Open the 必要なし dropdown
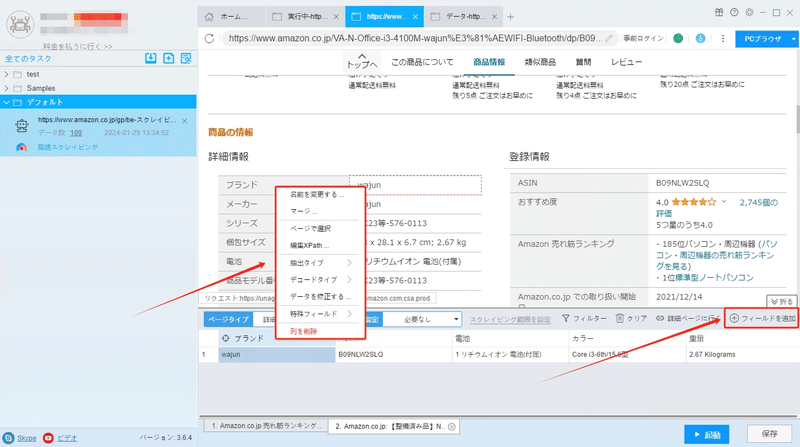800x447 pixels. [422, 319]
